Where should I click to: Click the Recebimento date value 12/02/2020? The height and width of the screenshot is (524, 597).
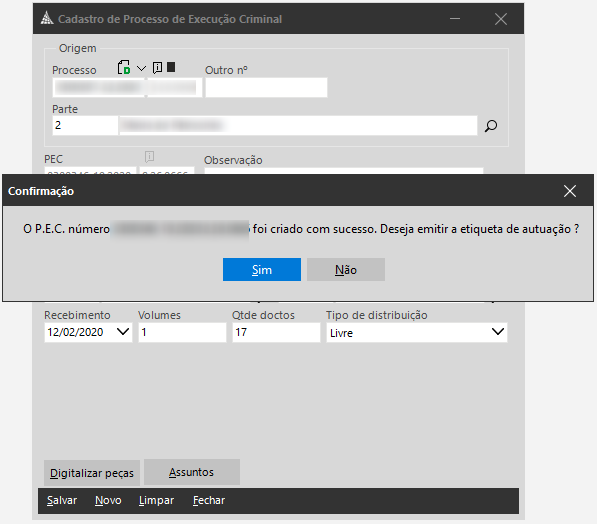pos(75,332)
